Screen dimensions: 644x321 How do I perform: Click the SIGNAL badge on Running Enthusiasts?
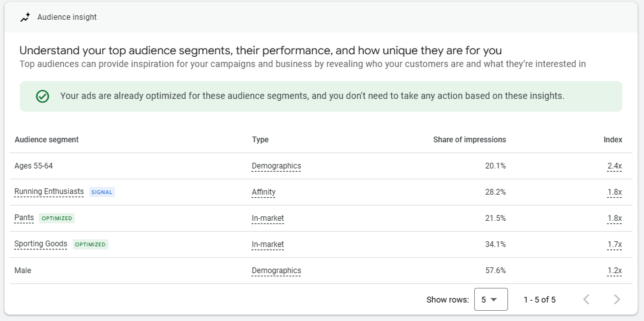[102, 192]
